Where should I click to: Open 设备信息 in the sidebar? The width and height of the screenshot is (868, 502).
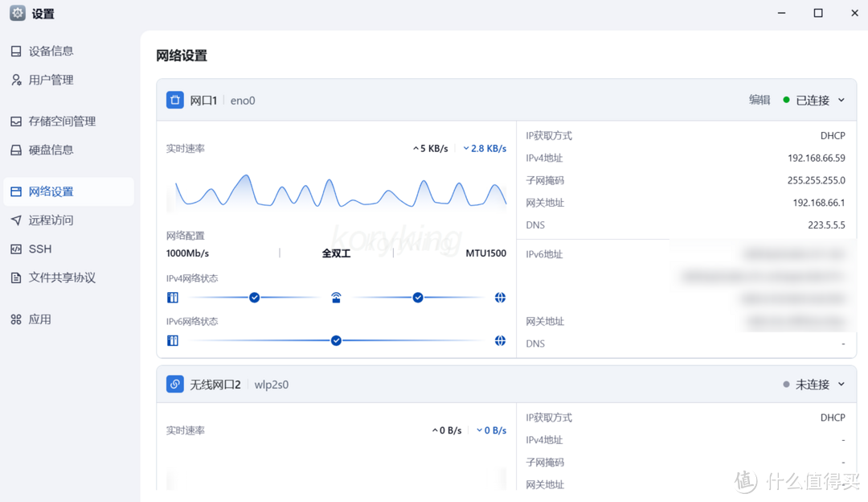[51, 51]
